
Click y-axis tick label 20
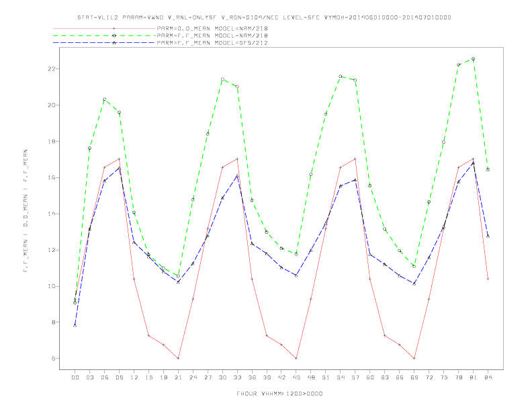pos(52,105)
